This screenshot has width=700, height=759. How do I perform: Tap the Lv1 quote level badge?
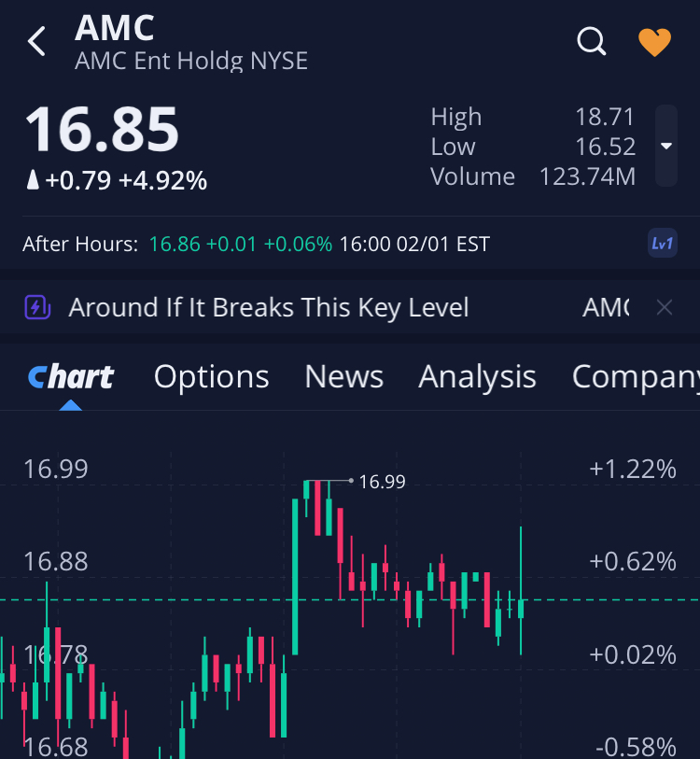(662, 244)
